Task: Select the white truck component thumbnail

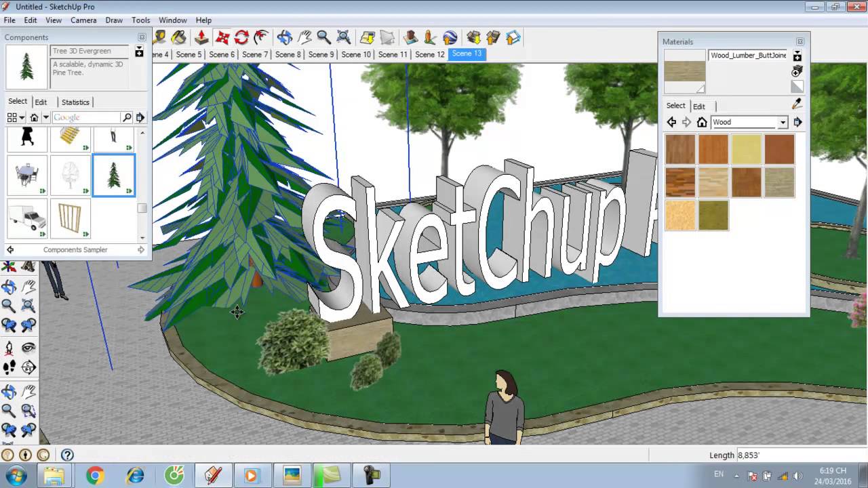Action: (28, 218)
